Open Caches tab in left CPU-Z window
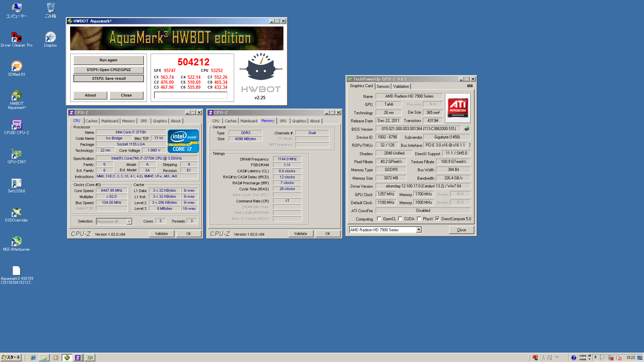 [92, 121]
